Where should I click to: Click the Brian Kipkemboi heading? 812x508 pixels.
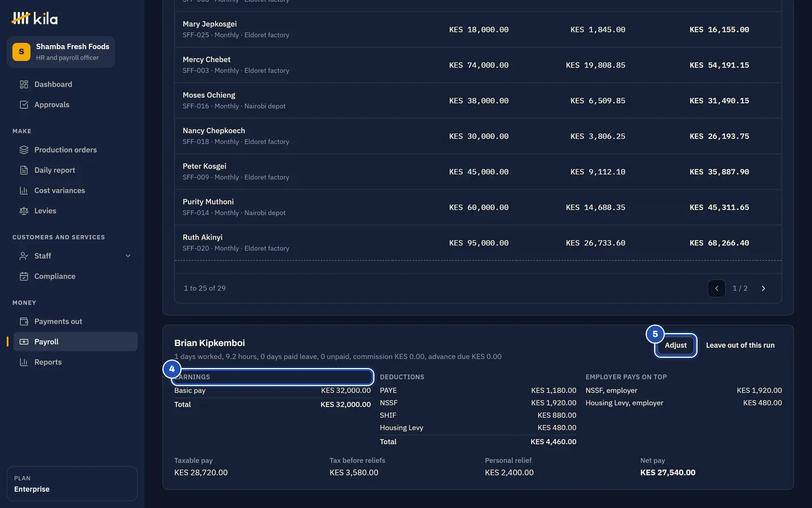(209, 343)
